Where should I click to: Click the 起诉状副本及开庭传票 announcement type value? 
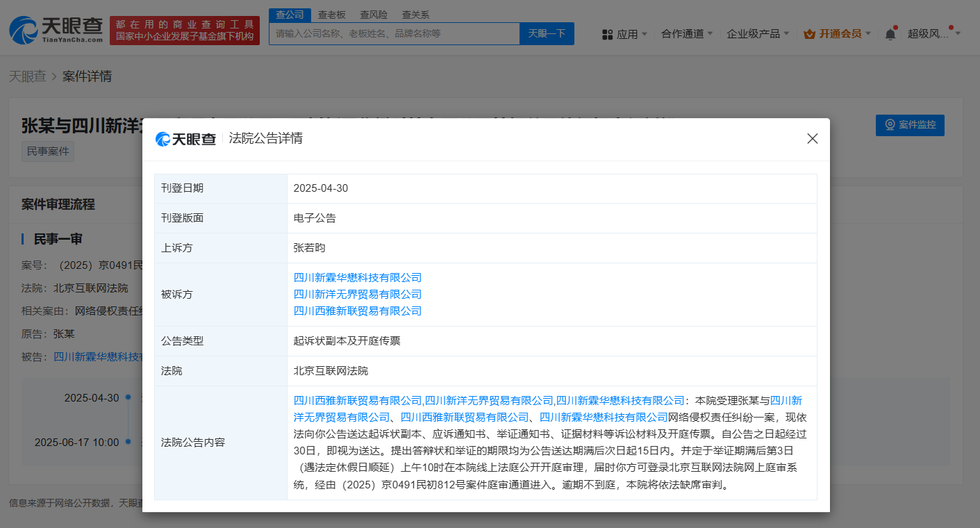click(x=347, y=340)
